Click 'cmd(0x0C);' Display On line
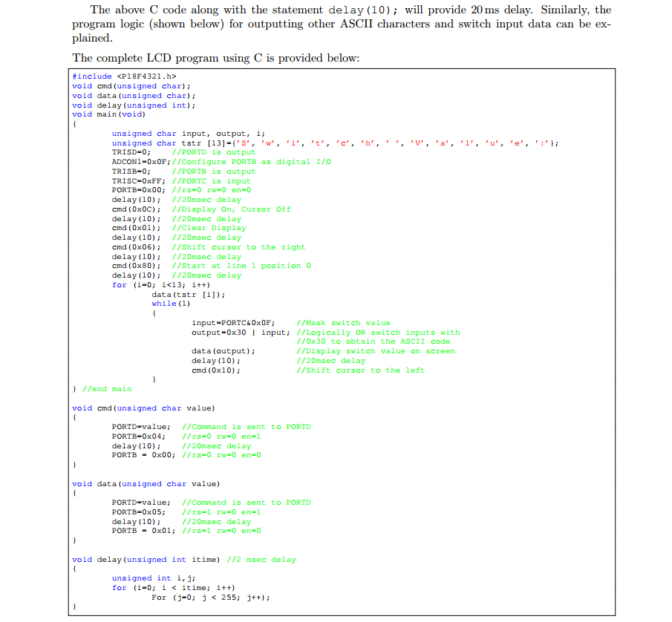 [x=137, y=209]
